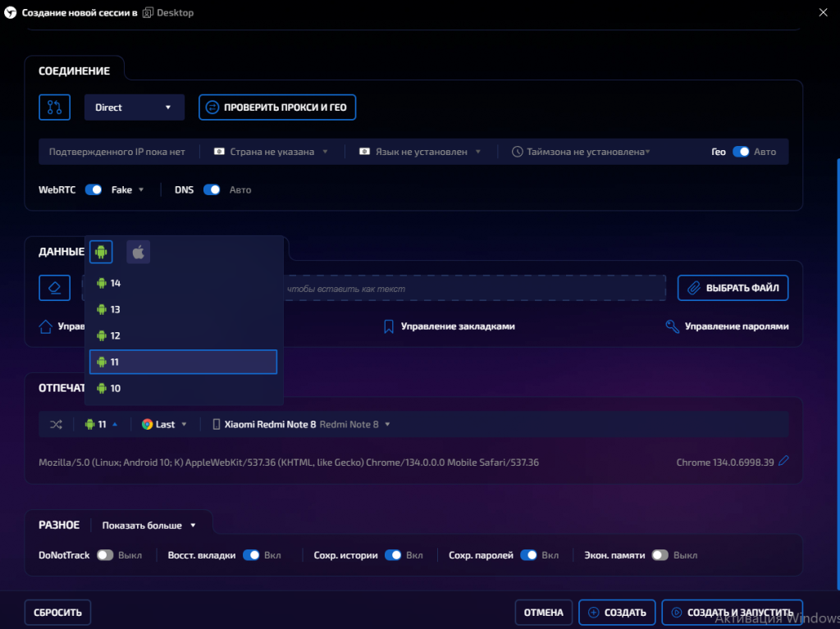The width and height of the screenshot is (840, 629).
Task: Click Подтвержденного IP пока нет text
Action: click(116, 152)
